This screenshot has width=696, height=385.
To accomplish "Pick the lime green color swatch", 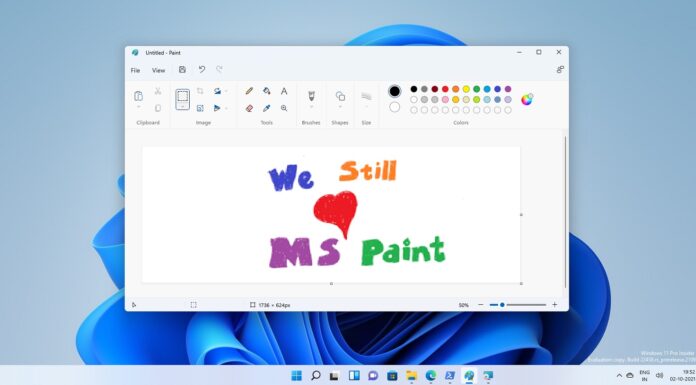I will [476, 99].
